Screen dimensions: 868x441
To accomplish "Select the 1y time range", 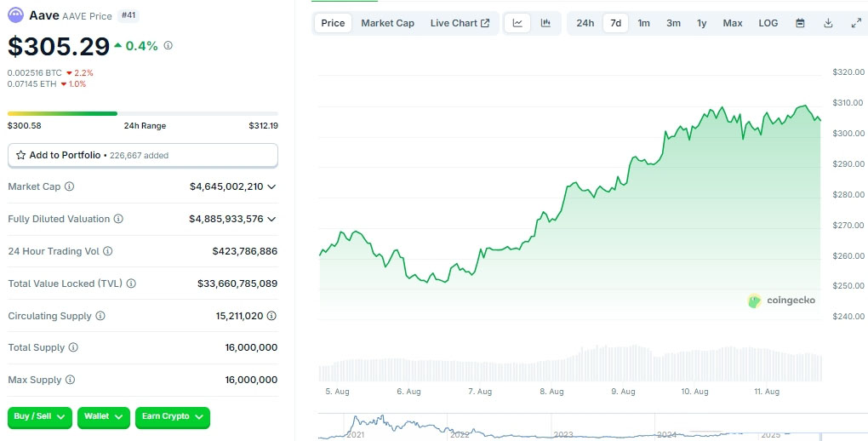I will click(701, 23).
